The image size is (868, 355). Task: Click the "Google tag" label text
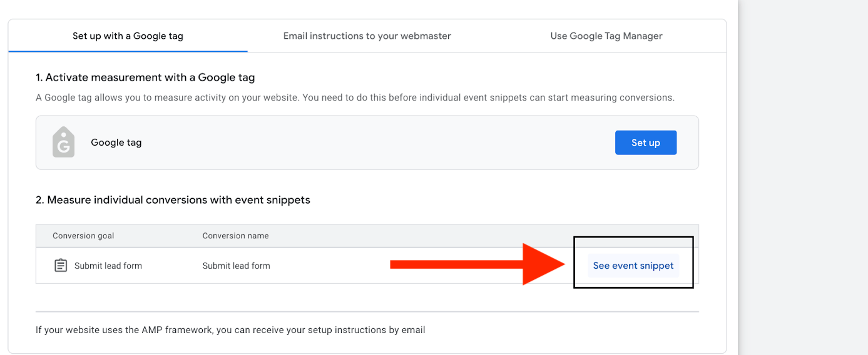pos(116,142)
